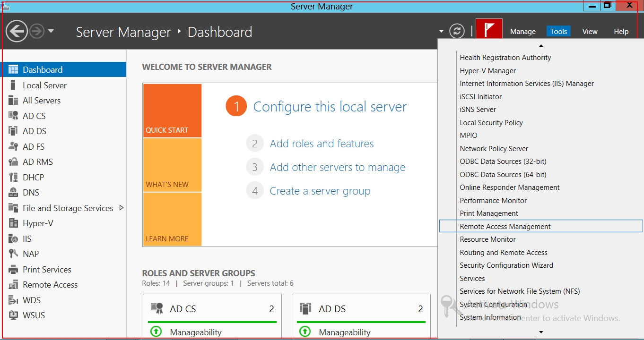Select the DHCP icon in sidebar

pos(13,178)
